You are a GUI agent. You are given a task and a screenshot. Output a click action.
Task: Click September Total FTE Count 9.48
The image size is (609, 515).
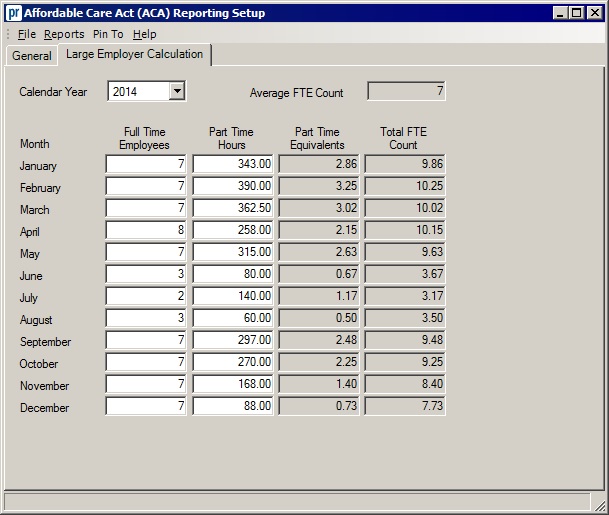coord(405,340)
